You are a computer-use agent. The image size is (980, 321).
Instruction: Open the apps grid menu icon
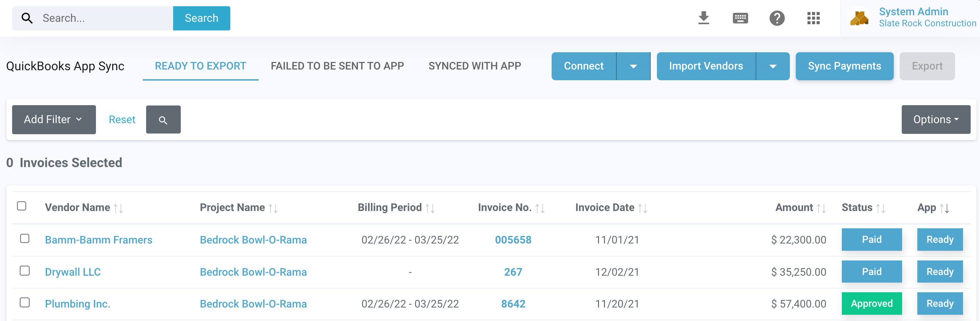tap(813, 18)
